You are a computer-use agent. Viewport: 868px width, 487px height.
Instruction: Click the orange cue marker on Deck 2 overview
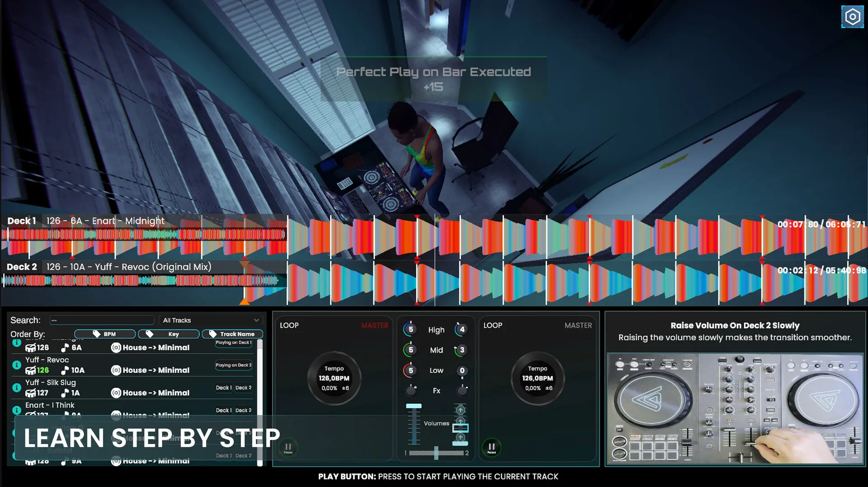pos(244,301)
